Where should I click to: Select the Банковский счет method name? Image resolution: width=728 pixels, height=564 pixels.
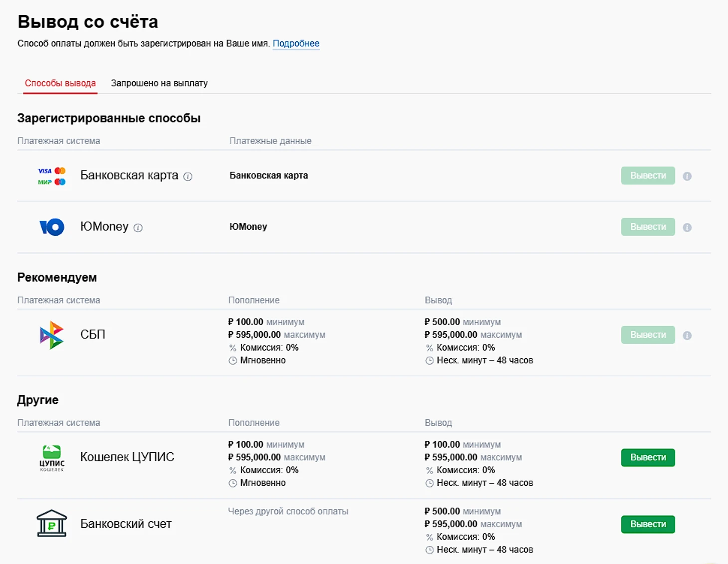coord(126,524)
